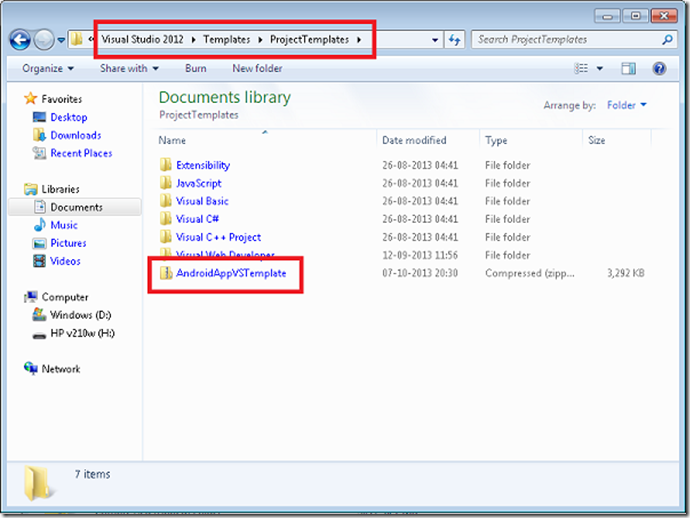The image size is (690, 518).
Task: Click the Videos filmstrip icon in Libraries
Action: (x=39, y=261)
